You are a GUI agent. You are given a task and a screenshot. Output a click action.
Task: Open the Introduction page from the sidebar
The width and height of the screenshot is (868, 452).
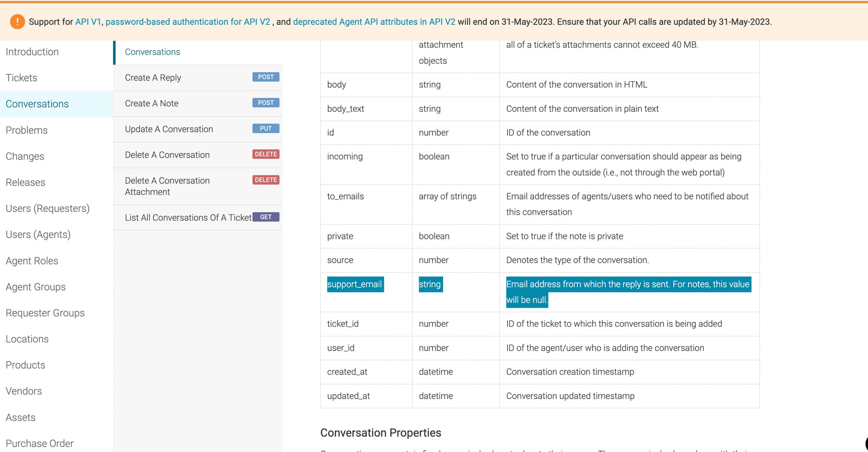coord(32,52)
